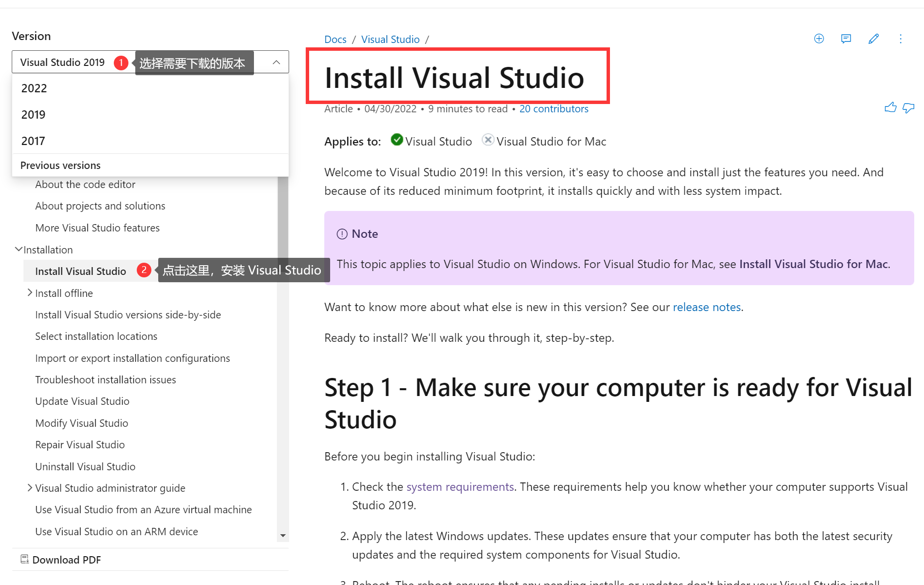Open Install Visual Studio versions side-by-side

(128, 315)
